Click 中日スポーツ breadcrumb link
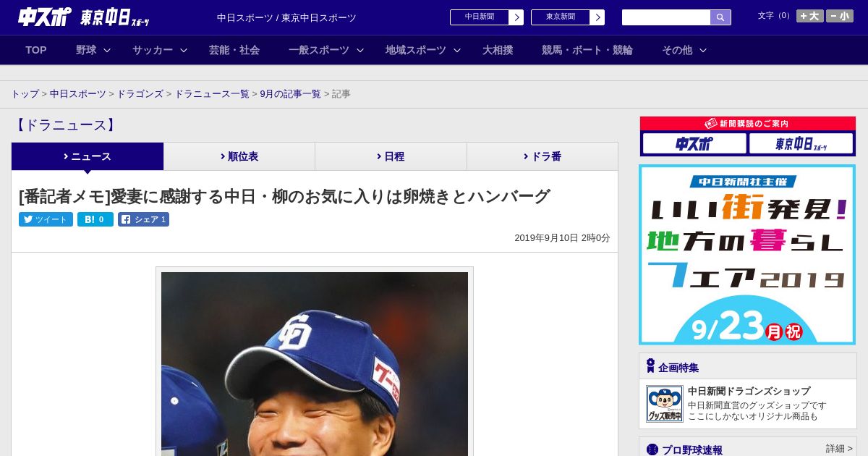 (x=78, y=94)
